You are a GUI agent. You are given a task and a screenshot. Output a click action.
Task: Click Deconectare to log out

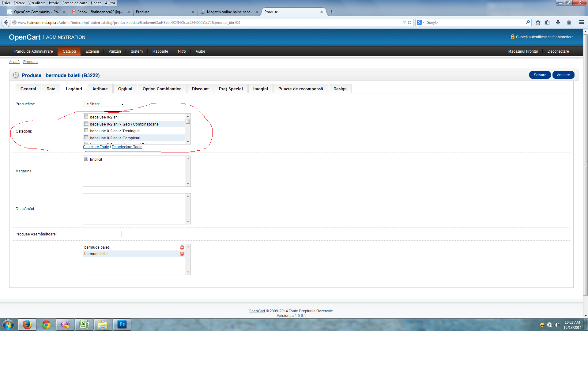pos(558,51)
